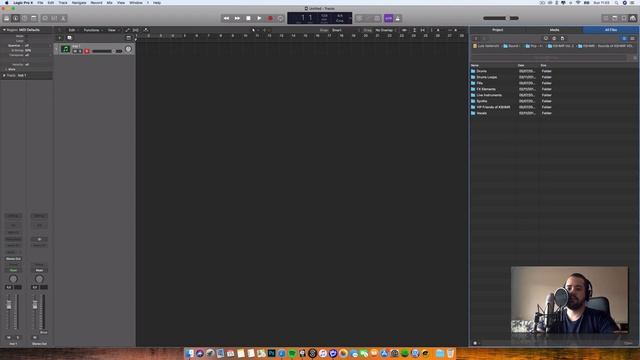Image resolution: width=640 pixels, height=360 pixels.
Task: Click the bar position display in LCD
Action: pos(306,18)
